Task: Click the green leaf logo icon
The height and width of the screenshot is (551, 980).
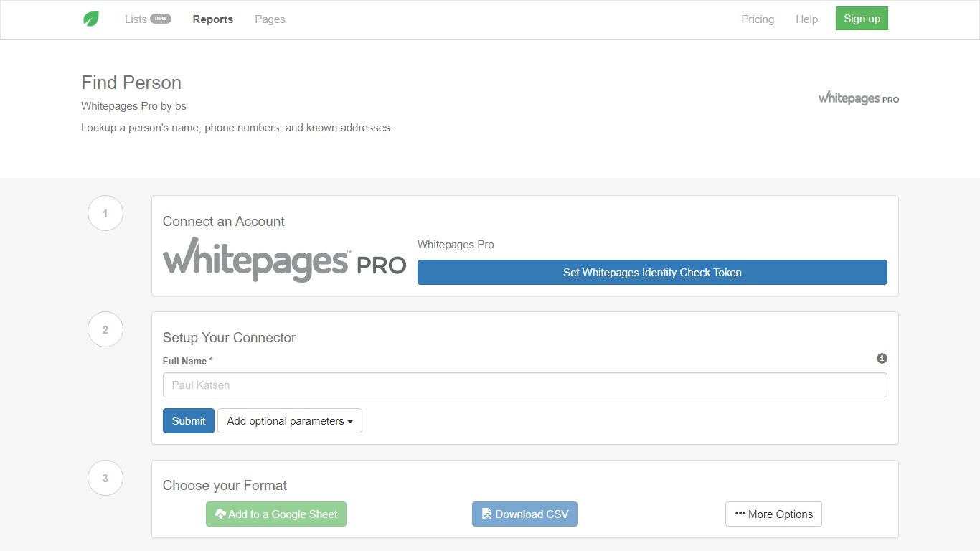Action: coord(91,19)
